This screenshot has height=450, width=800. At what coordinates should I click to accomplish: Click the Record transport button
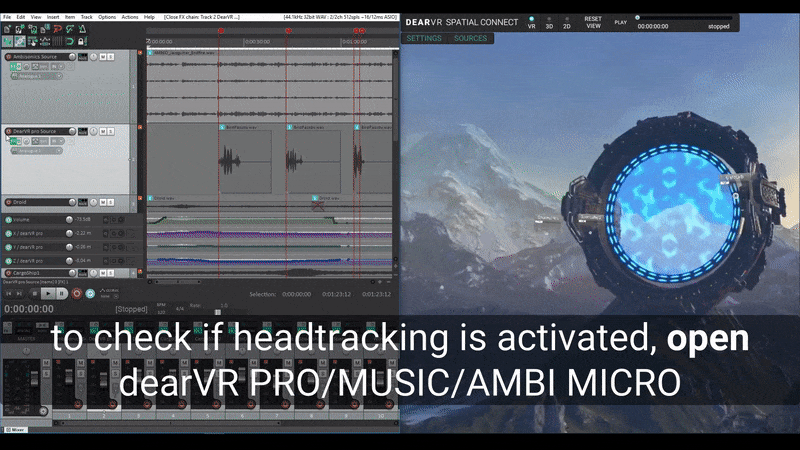(77, 293)
